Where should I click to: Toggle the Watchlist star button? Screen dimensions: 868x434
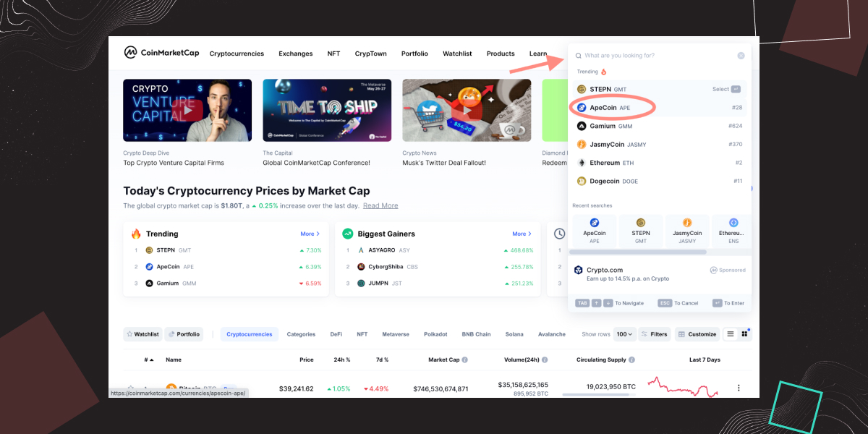(x=142, y=334)
